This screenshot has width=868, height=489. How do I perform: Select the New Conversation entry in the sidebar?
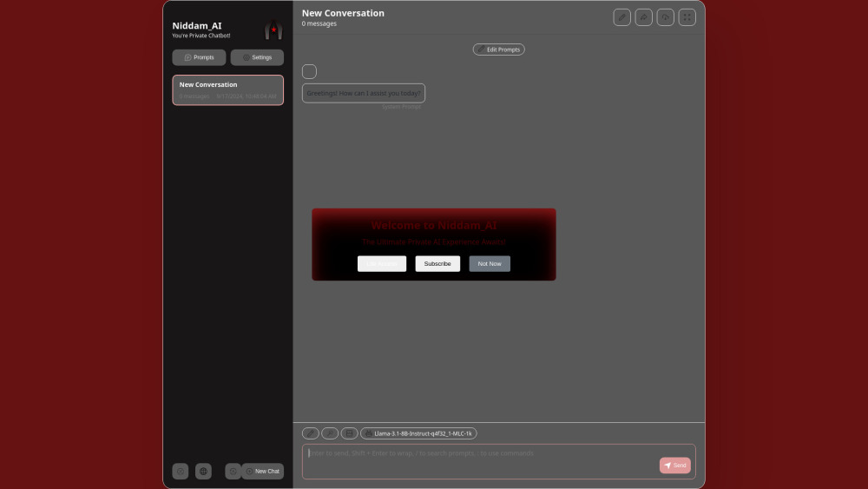coord(227,89)
